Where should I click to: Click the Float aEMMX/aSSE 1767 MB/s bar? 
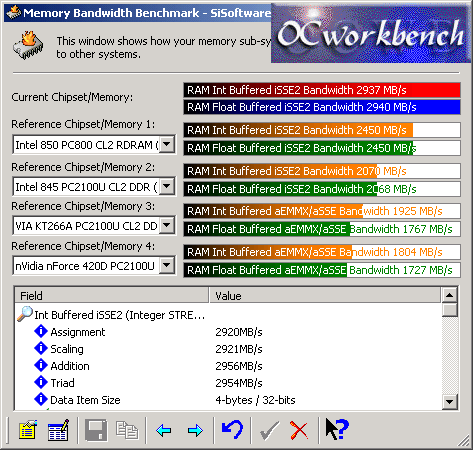point(322,229)
